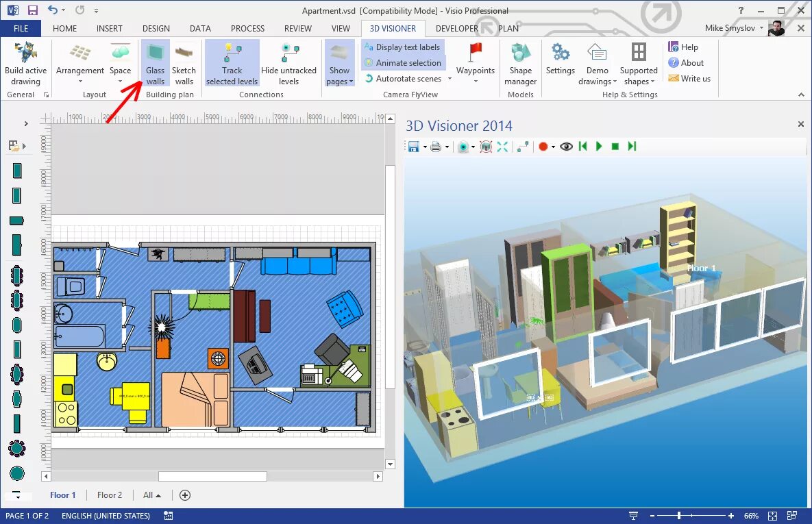This screenshot has height=524, width=812.
Task: Click the Help button in ribbon
Action: click(x=683, y=47)
